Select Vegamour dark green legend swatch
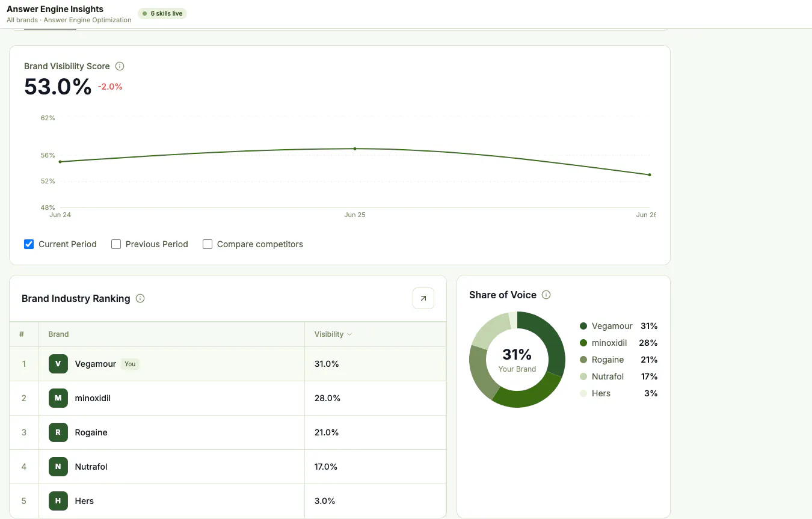This screenshot has width=812, height=519. [x=583, y=326]
